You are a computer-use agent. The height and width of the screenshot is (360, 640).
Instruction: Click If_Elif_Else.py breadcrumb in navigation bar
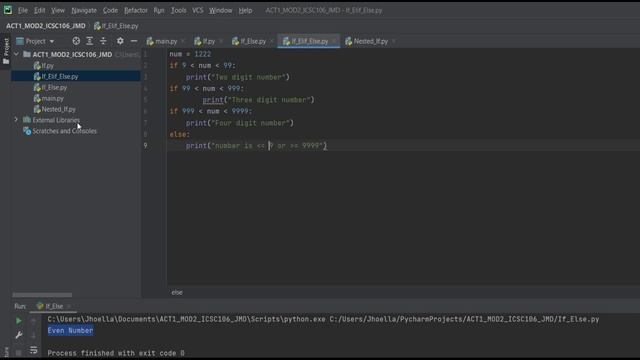[116, 26]
